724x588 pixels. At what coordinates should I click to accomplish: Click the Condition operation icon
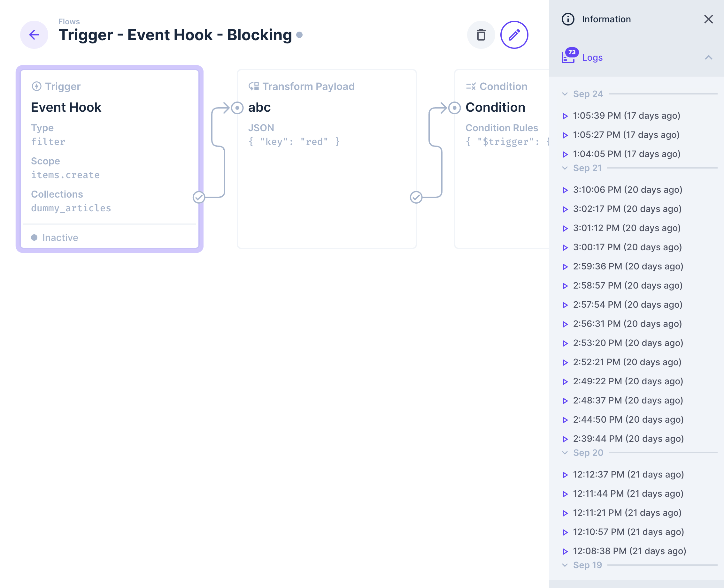[471, 87]
